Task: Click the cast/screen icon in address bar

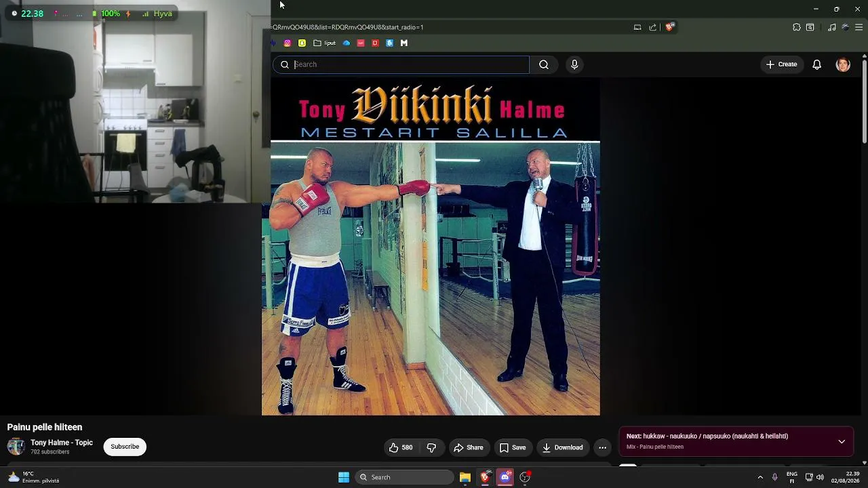Action: 637,27
